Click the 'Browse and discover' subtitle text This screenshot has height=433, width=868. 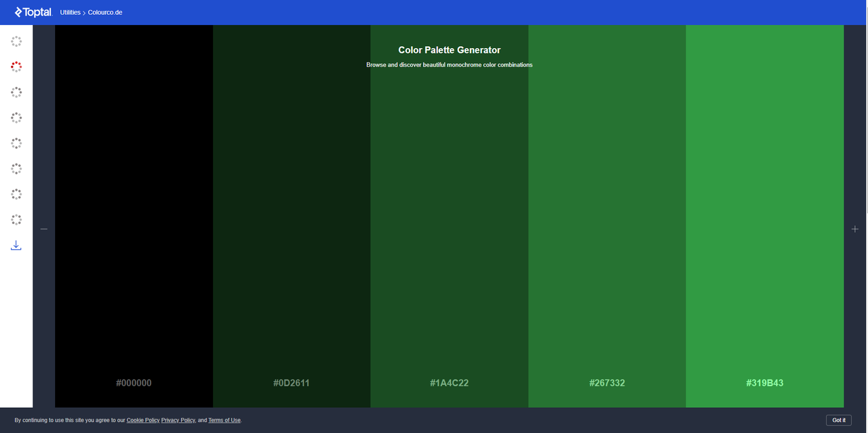[x=450, y=65]
